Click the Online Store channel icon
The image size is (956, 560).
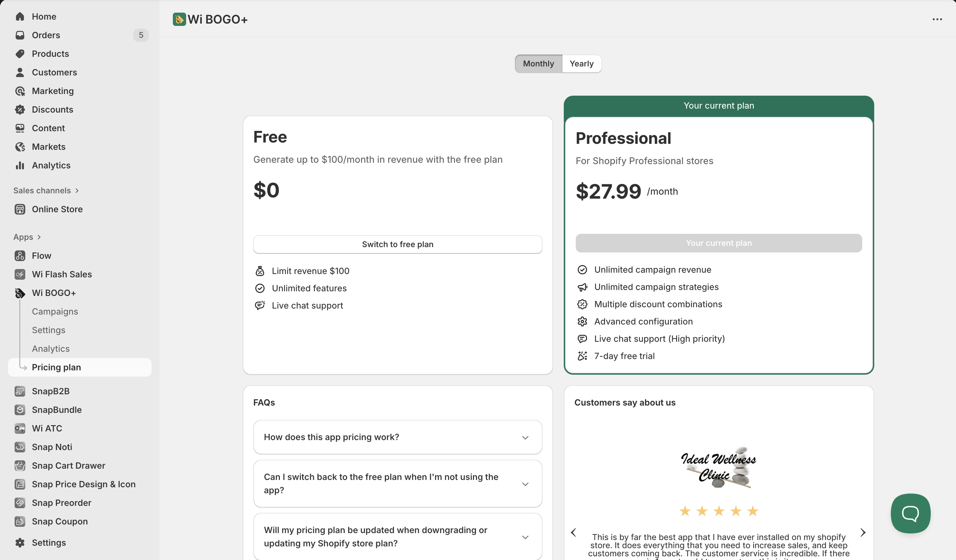click(x=20, y=209)
